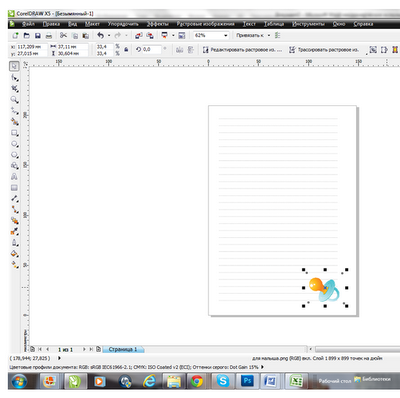Activate the Zoom magnifier tool
The image size is (400, 398).
click(14, 100)
